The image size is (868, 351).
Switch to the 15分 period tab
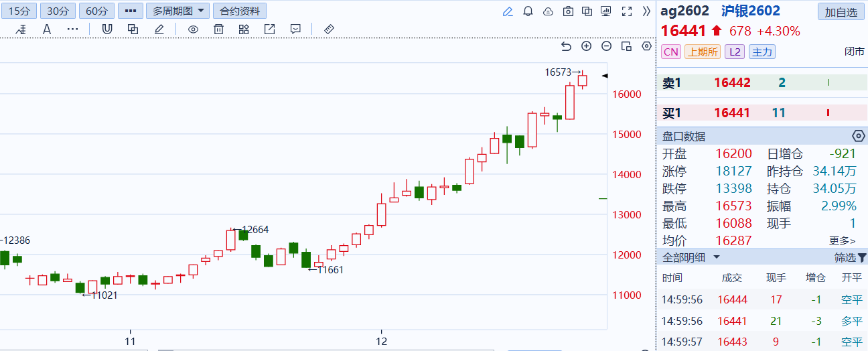click(19, 11)
